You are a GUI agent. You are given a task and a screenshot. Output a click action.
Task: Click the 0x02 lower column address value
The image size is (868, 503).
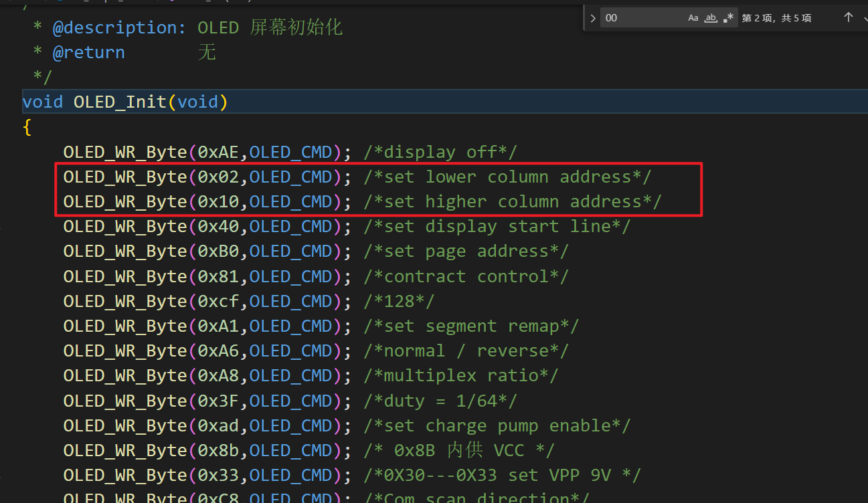[218, 177]
